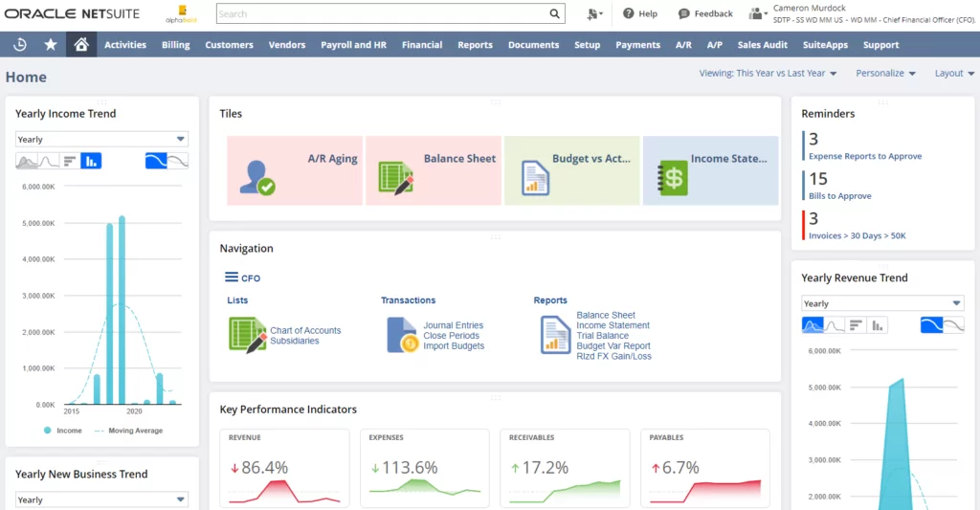The width and height of the screenshot is (980, 510).
Task: Open the Yearly dropdown in Yearly Income Trend
Action: 101,139
